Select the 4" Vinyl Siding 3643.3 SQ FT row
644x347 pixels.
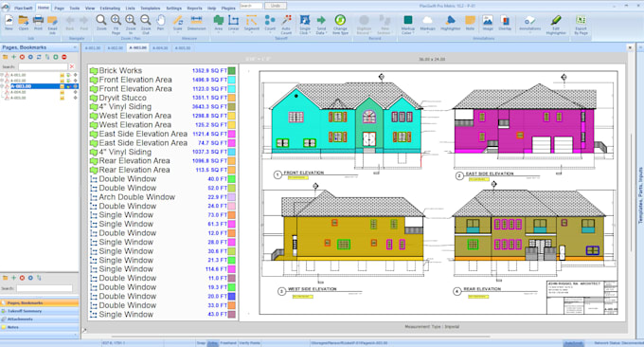(163, 107)
